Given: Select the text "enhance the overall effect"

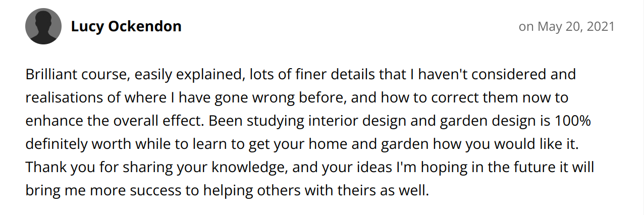Looking at the screenshot, I should coord(114,121).
